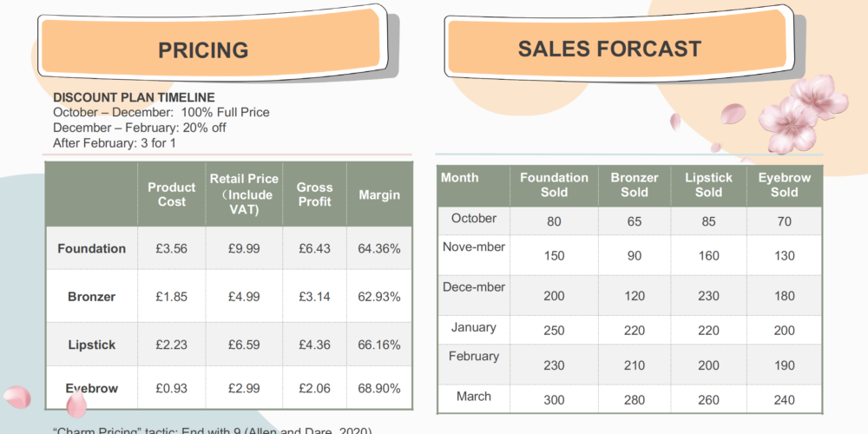
Task: Select the cherry blossom flower graphic
Action: pos(801,114)
